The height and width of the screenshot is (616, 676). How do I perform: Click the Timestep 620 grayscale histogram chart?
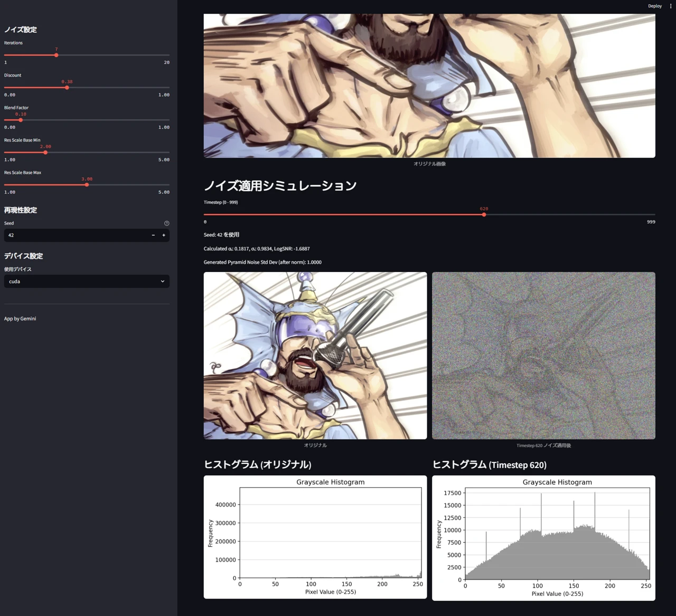pyautogui.click(x=543, y=538)
